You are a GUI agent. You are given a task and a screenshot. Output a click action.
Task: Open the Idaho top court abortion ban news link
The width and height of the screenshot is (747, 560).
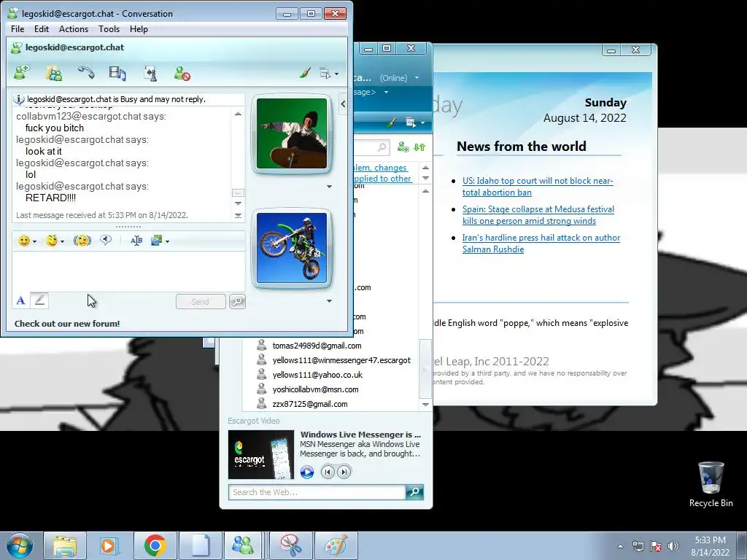coord(538,187)
